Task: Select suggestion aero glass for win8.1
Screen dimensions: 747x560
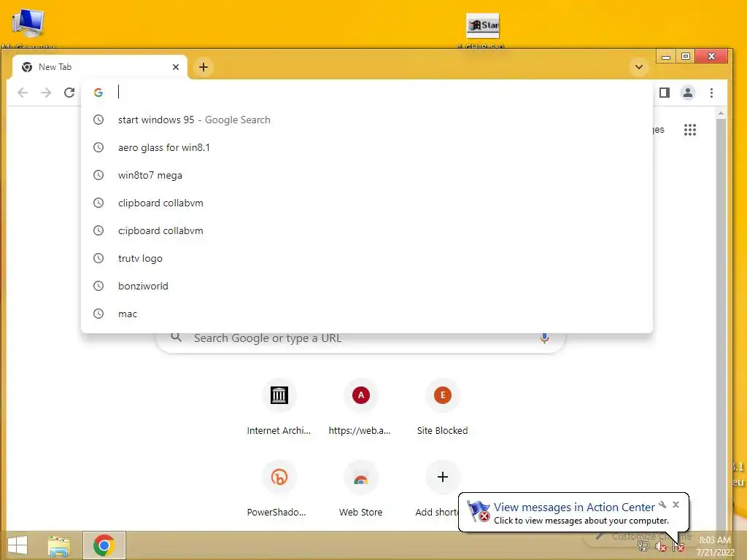Action: (x=367, y=147)
